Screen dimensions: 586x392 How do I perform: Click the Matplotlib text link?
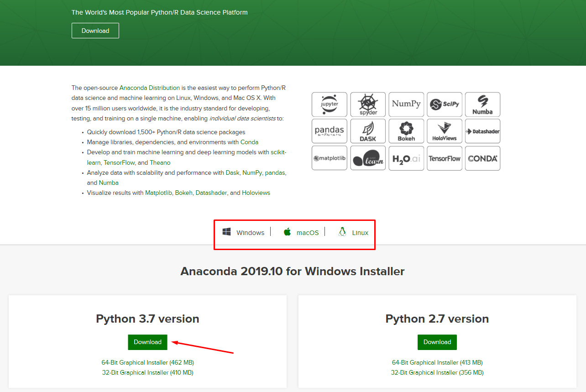(x=158, y=193)
